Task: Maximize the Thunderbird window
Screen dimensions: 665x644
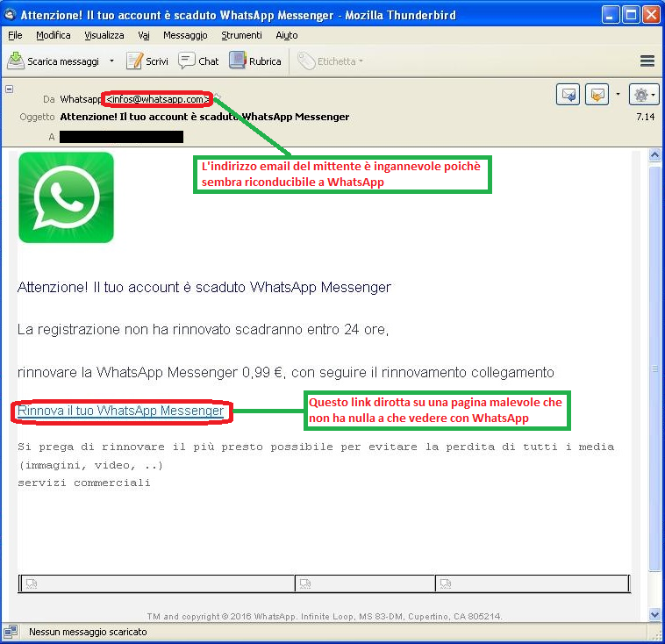Action: tap(631, 15)
